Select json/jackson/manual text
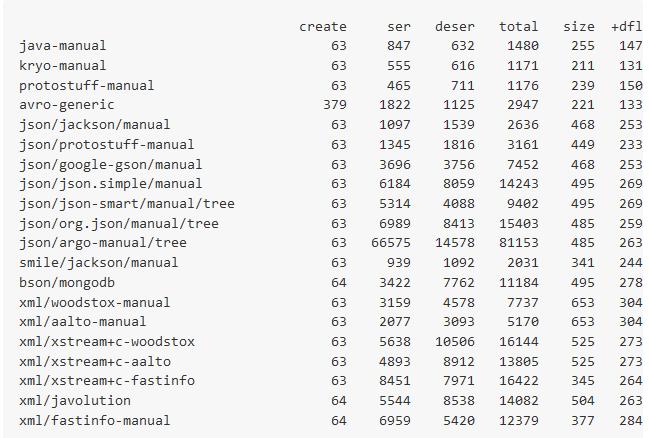The image size is (649, 438). (94, 124)
